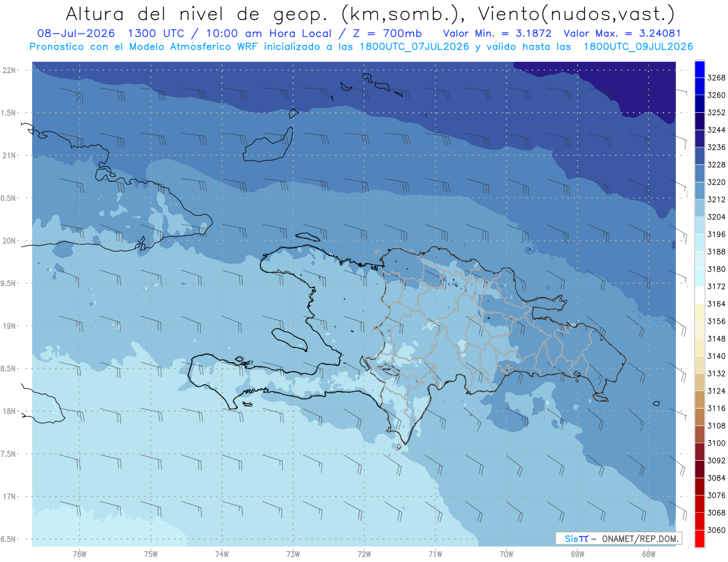Click the 69W longitude axis label
The height and width of the screenshot is (562, 728).
pyautogui.click(x=578, y=554)
